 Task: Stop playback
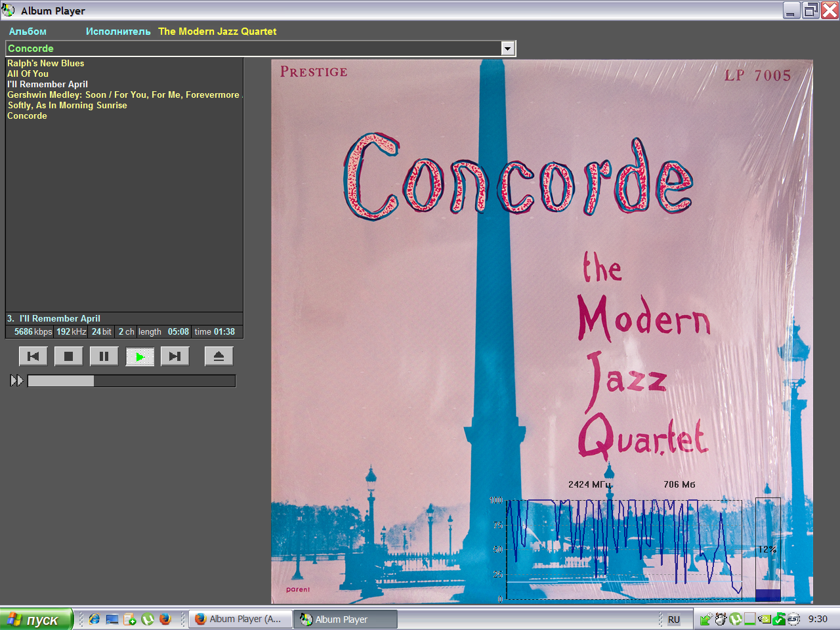[68, 356]
